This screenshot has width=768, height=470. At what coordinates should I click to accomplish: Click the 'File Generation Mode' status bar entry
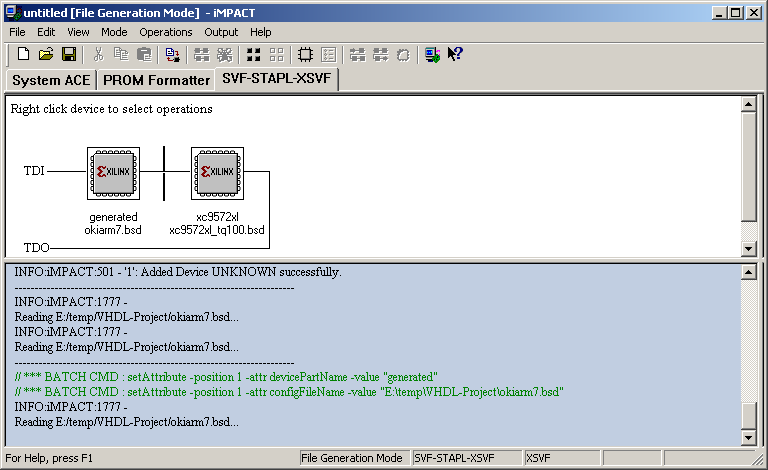coord(354,458)
